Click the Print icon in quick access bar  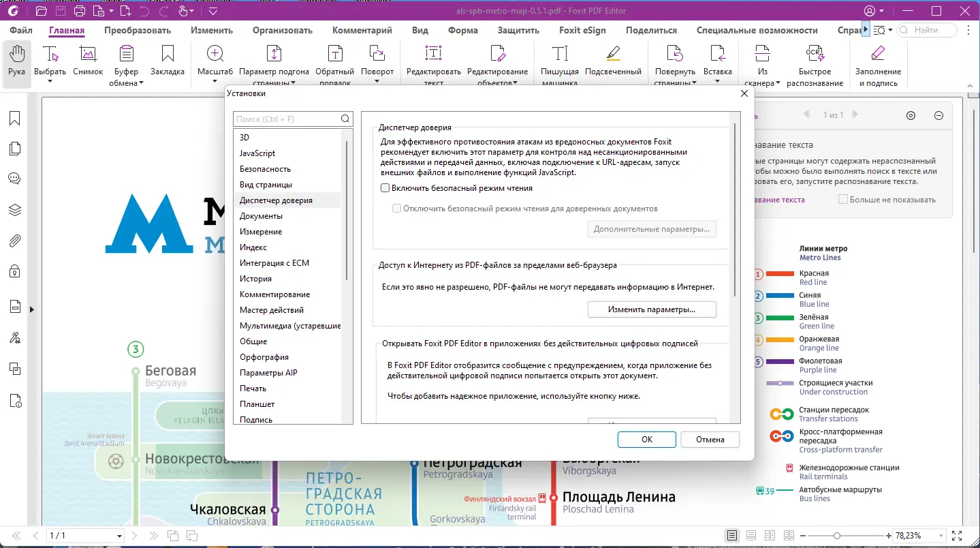tap(80, 11)
